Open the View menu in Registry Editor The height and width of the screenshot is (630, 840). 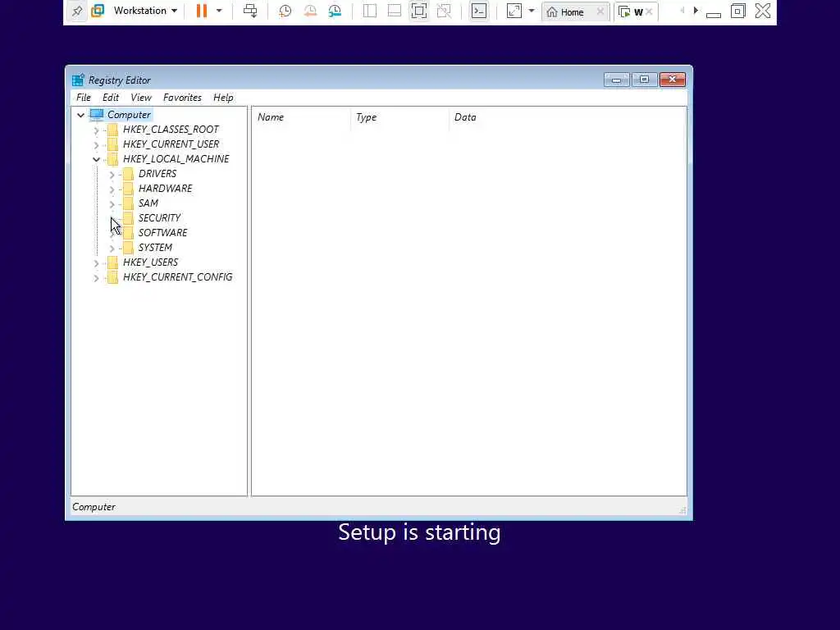coord(141,98)
